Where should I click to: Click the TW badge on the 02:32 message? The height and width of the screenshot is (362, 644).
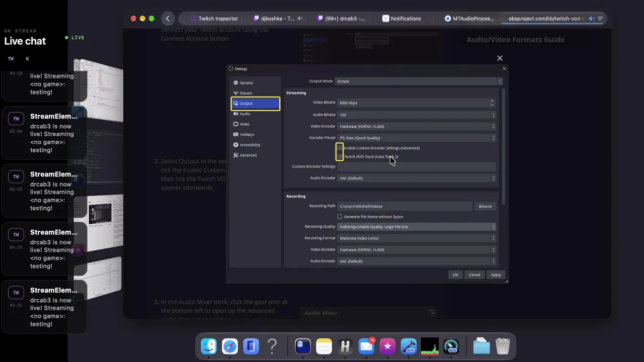click(16, 176)
